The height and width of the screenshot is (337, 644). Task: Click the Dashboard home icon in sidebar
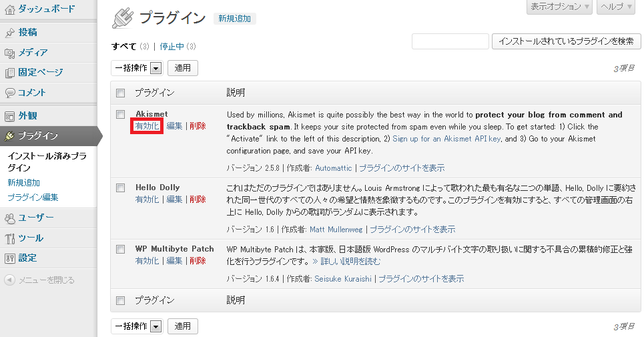pos(10,9)
